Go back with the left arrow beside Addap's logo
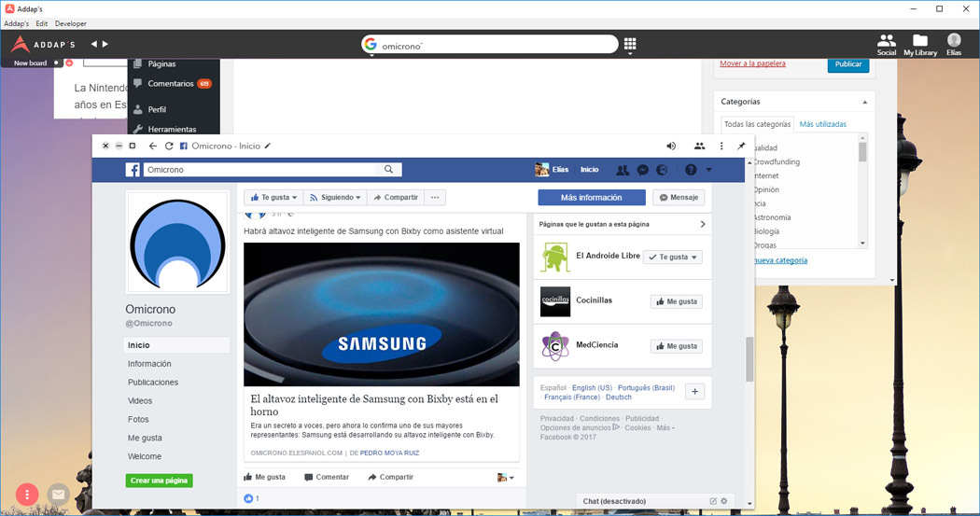 click(x=93, y=45)
